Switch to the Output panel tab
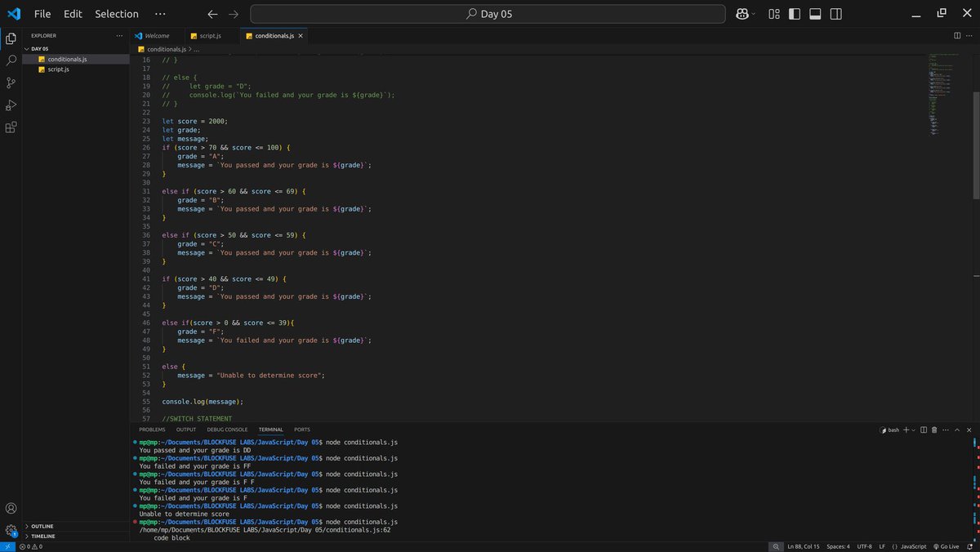Viewport: 980px width, 552px height. point(186,430)
